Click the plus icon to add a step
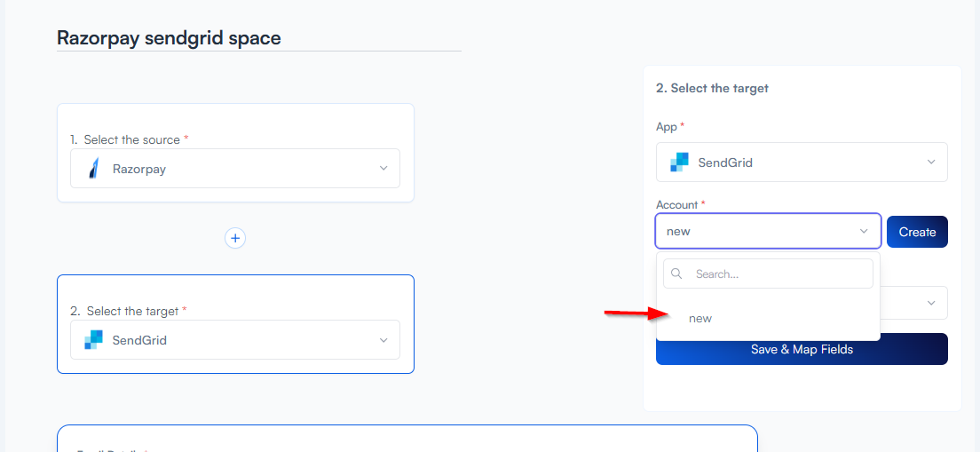The height and width of the screenshot is (452, 980). [x=234, y=238]
